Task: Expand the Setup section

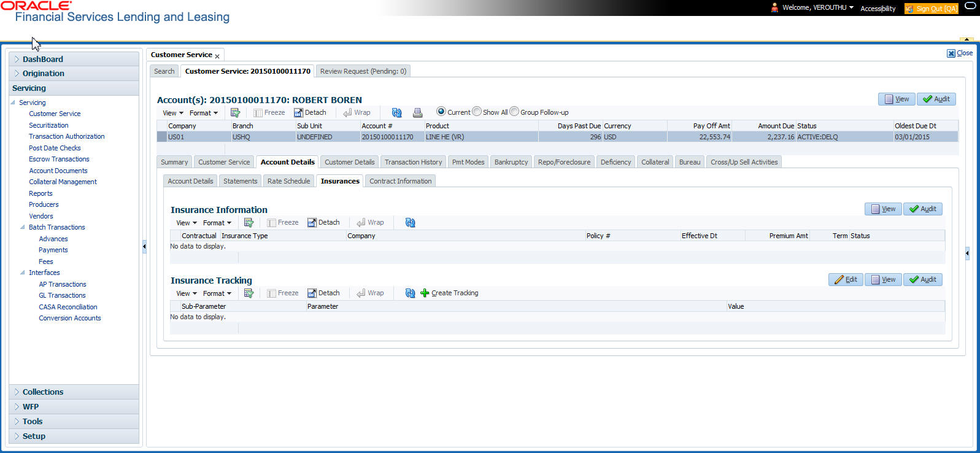Action: coord(74,436)
